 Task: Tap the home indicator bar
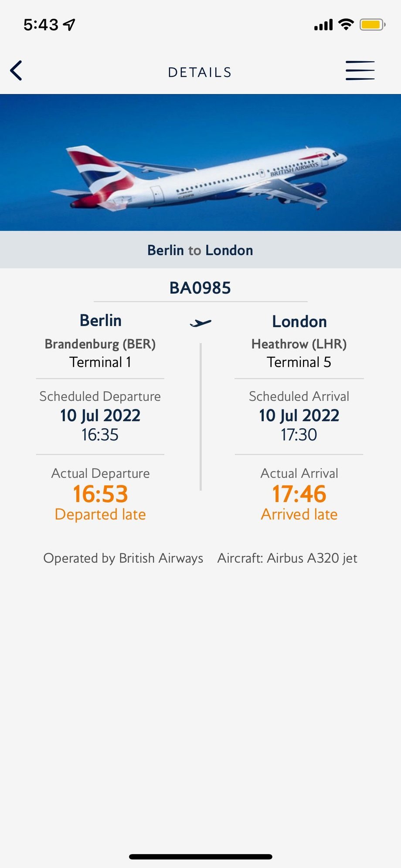[200, 857]
